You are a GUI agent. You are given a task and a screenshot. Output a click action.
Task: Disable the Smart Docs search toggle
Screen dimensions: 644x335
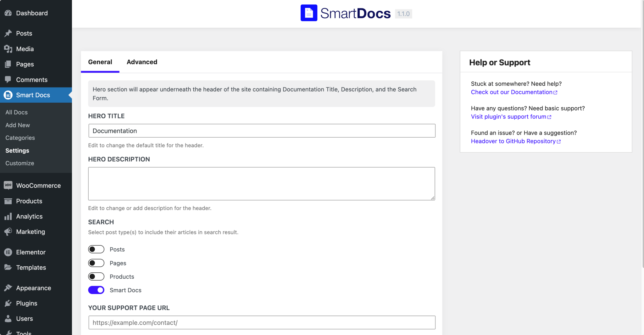96,290
